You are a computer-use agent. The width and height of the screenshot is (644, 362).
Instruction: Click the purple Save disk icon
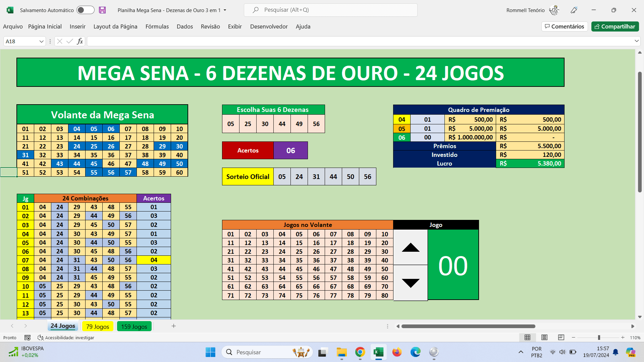tap(102, 10)
